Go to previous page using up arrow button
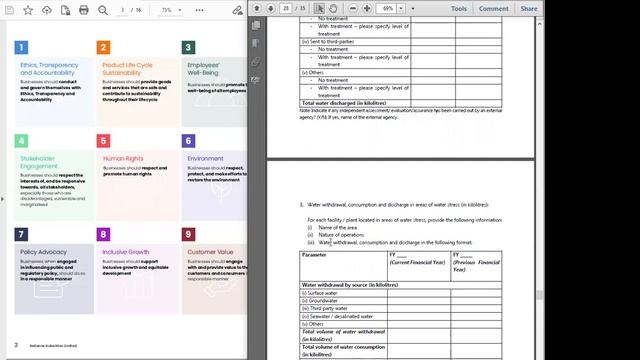640x360 pixels. tap(257, 8)
